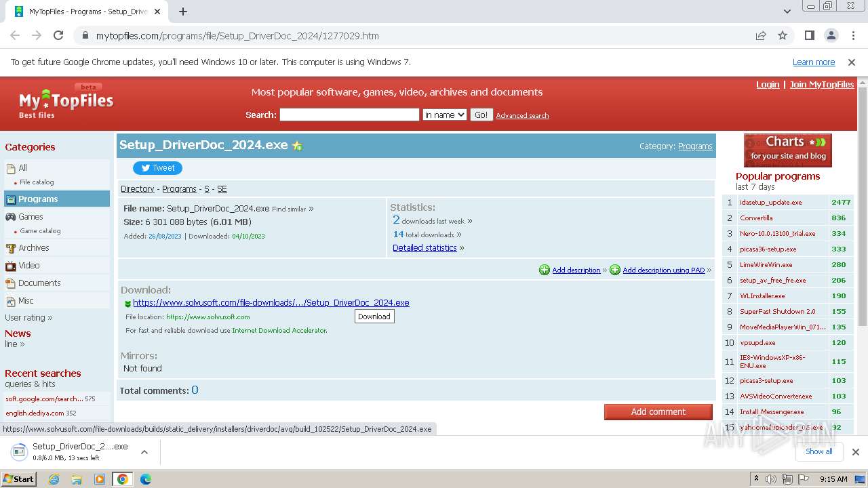Open soft.google.com recent search
The height and width of the screenshot is (488, 868).
coord(44,399)
